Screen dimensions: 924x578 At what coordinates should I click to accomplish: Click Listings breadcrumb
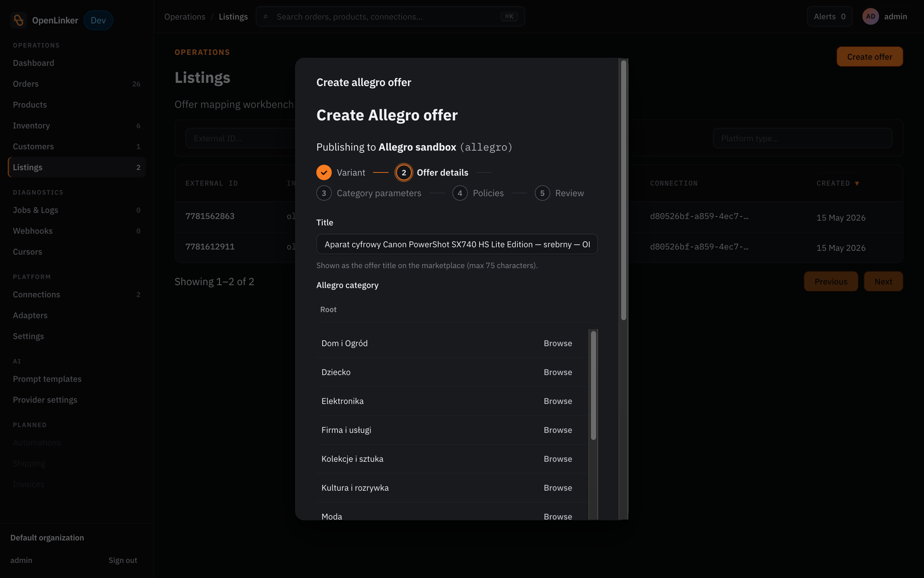(x=233, y=17)
